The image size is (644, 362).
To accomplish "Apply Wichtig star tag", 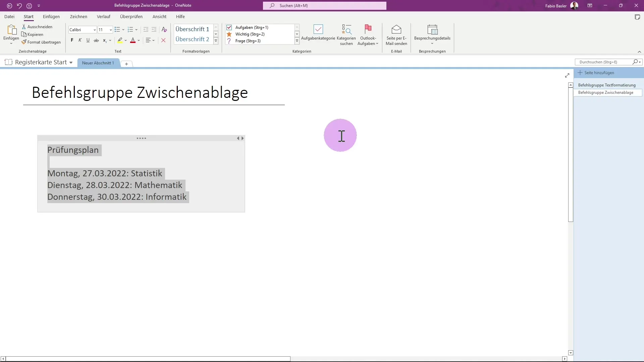I will 229,34.
